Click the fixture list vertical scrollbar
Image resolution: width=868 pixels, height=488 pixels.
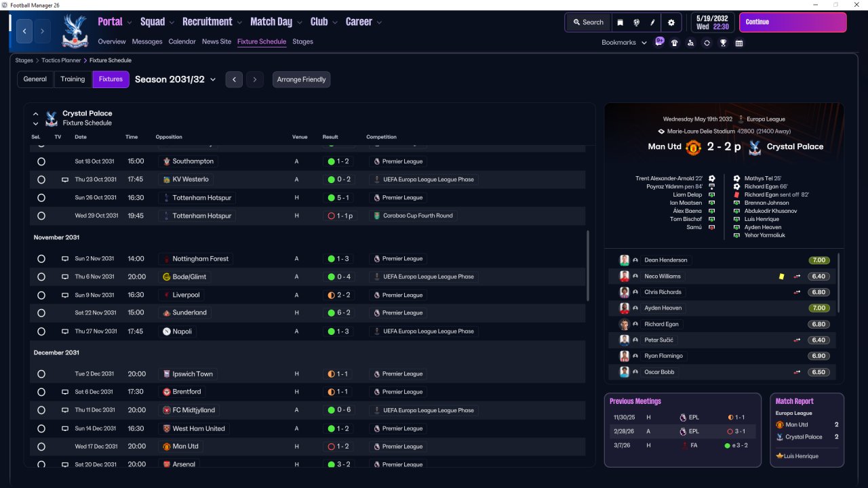(588, 266)
